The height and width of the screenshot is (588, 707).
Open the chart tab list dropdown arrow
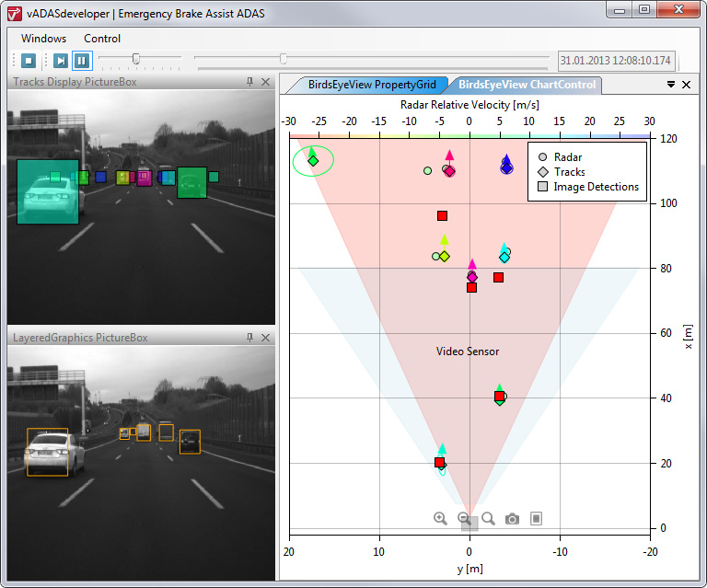(x=671, y=85)
